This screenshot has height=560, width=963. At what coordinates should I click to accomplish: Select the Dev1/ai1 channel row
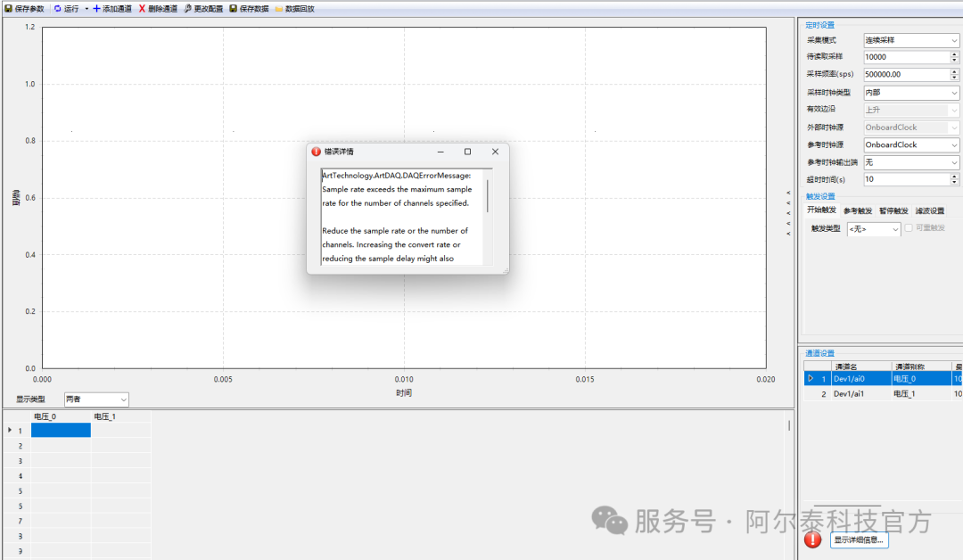(856, 393)
